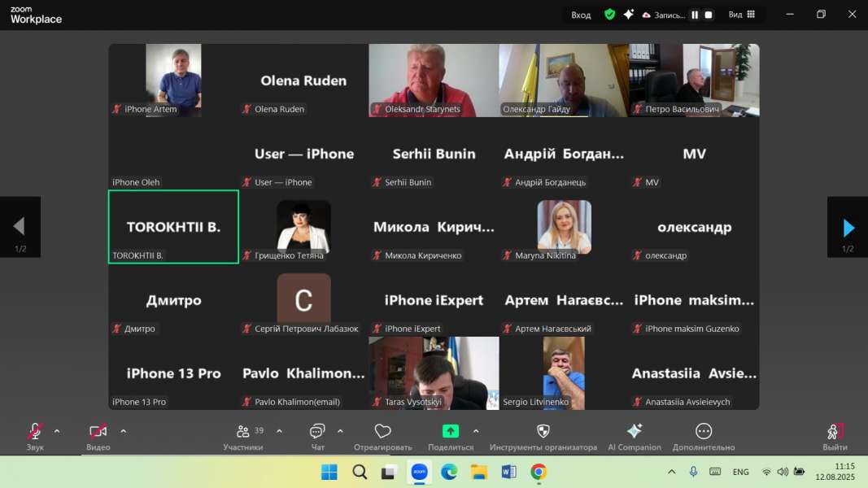Go to next gallery page with right arrow
Viewport: 868px width, 488px height.
tap(848, 227)
